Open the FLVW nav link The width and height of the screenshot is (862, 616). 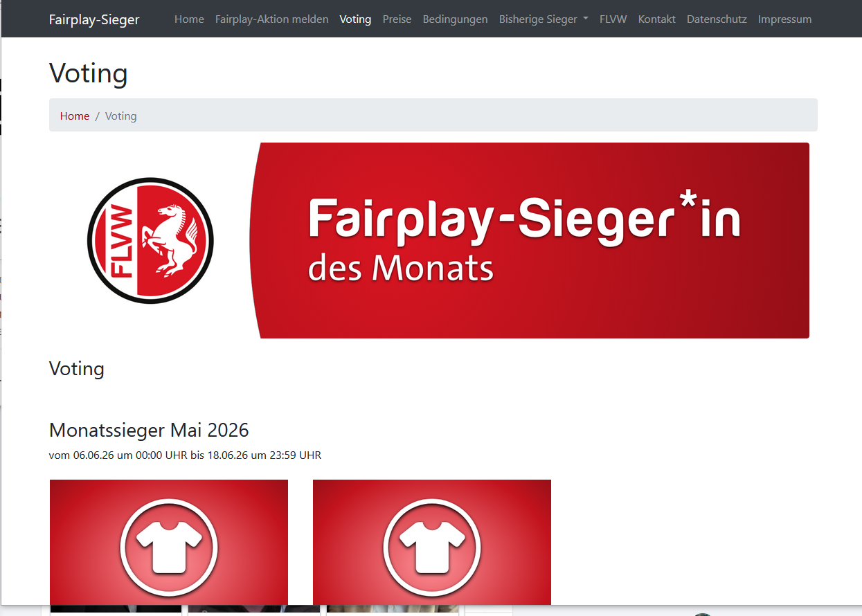(x=613, y=19)
